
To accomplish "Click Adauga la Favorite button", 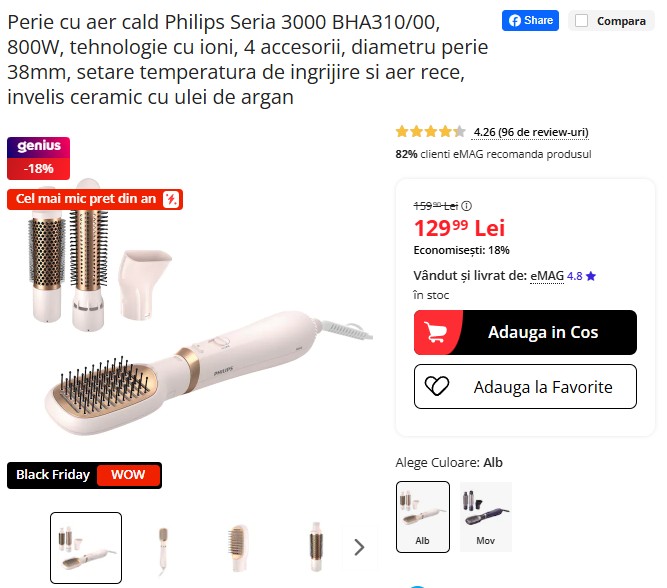I will click(525, 386).
